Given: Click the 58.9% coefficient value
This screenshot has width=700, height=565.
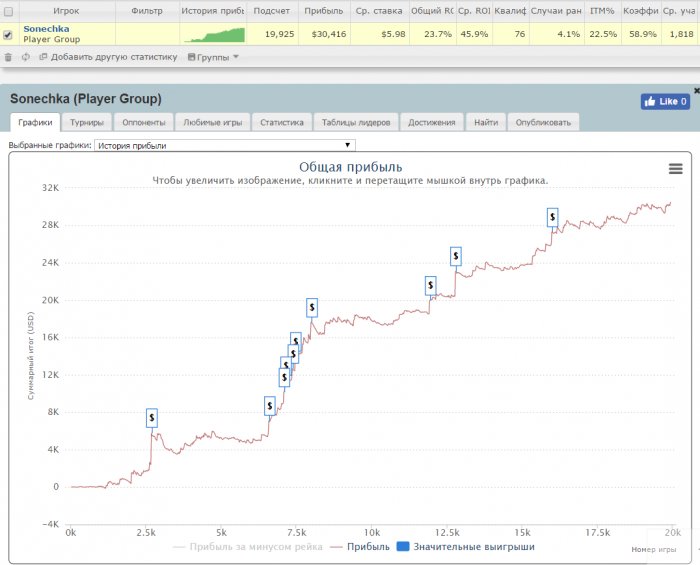Looking at the screenshot, I should coord(642,34).
